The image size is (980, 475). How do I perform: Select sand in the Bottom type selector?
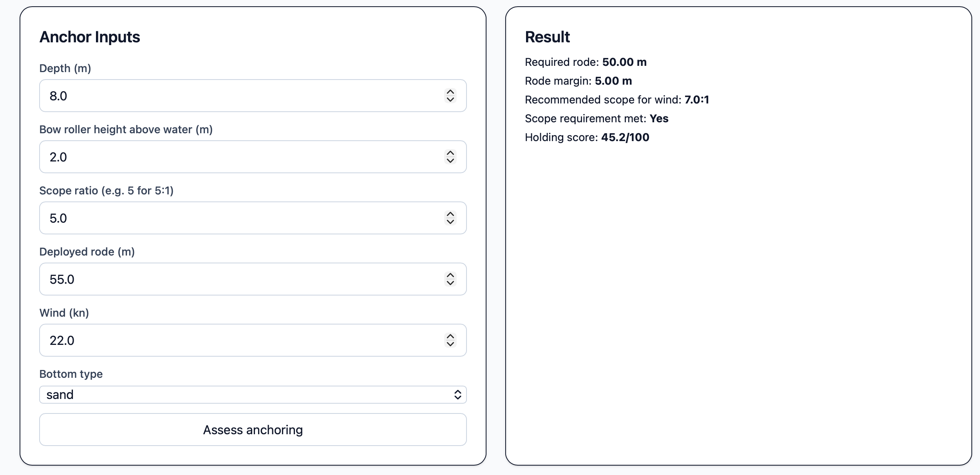tap(253, 395)
